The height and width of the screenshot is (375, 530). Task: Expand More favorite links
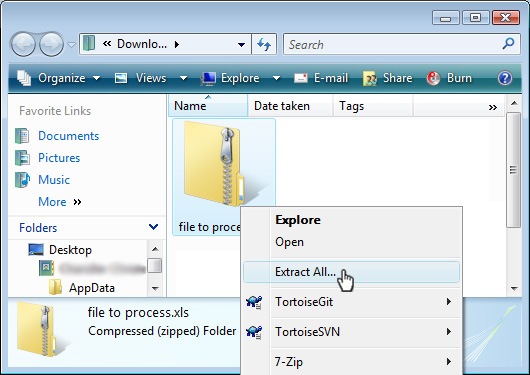click(x=60, y=202)
